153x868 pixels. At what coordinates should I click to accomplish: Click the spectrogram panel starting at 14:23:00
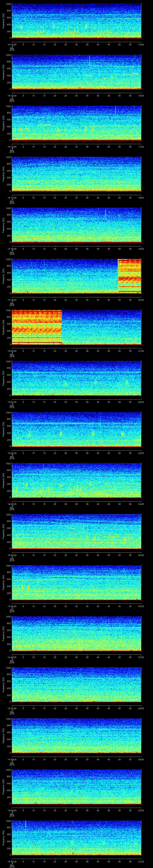pyautogui.click(x=76, y=480)
